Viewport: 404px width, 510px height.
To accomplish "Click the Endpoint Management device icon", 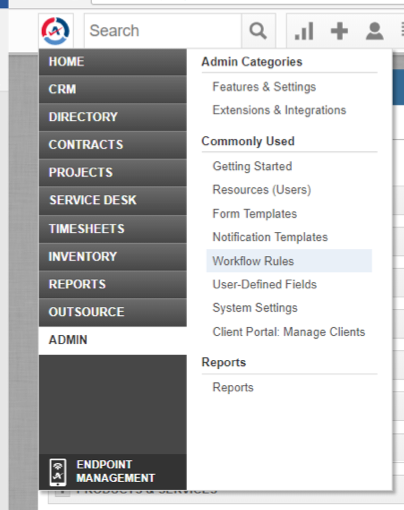I will click(58, 472).
